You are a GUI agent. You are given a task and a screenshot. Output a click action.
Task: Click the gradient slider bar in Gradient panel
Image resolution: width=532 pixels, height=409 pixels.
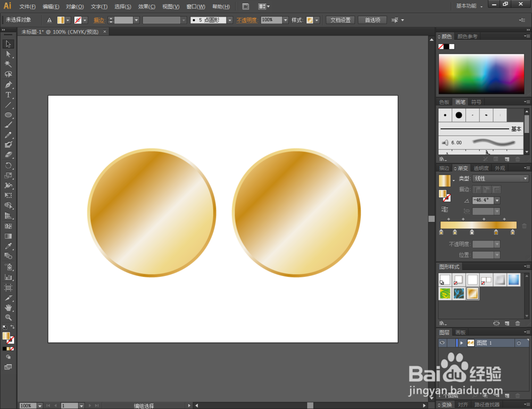tap(478, 225)
